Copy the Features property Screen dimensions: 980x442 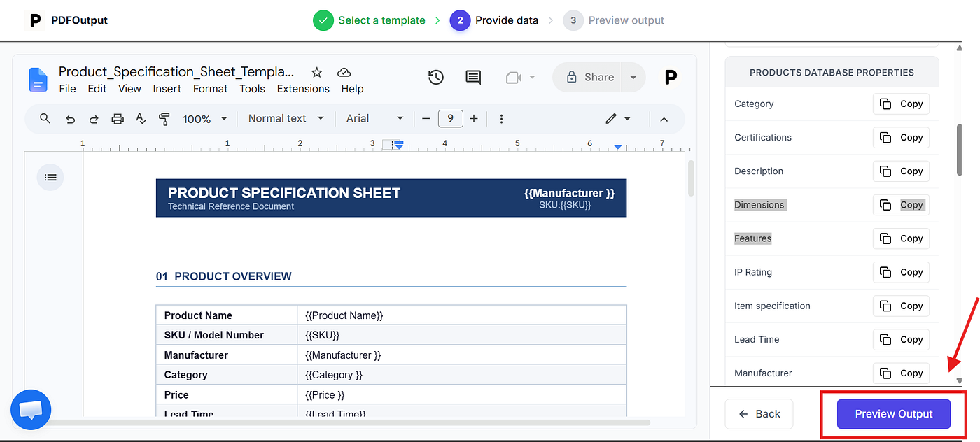[901, 238]
